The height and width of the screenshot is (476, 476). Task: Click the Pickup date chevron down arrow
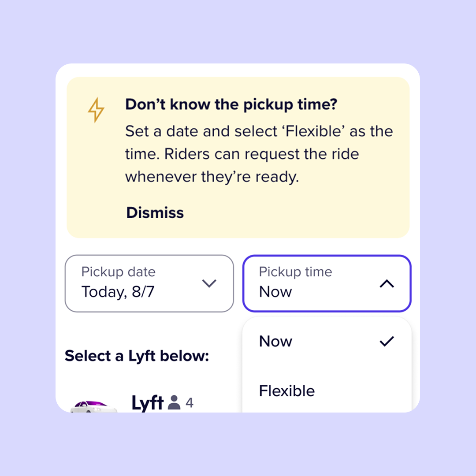[209, 283]
